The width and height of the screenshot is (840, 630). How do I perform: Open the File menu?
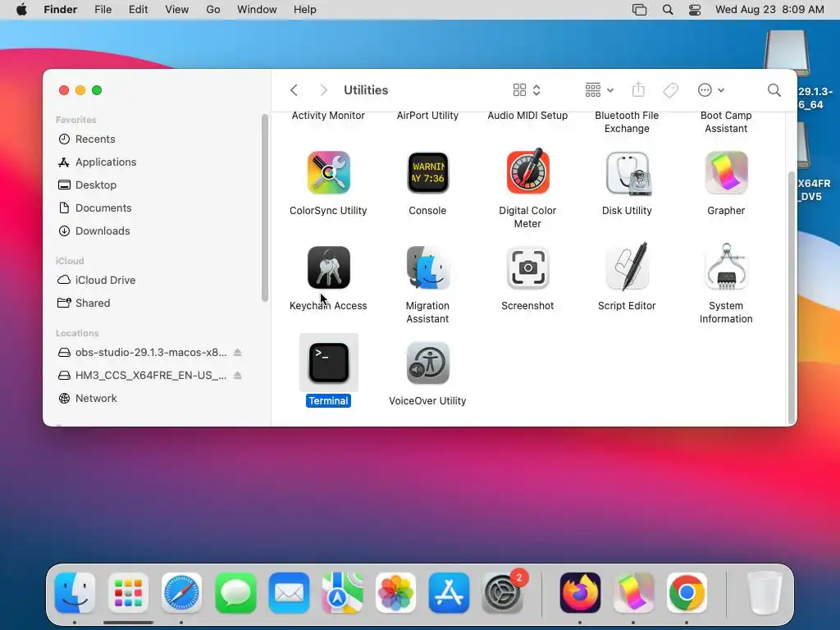pos(103,10)
